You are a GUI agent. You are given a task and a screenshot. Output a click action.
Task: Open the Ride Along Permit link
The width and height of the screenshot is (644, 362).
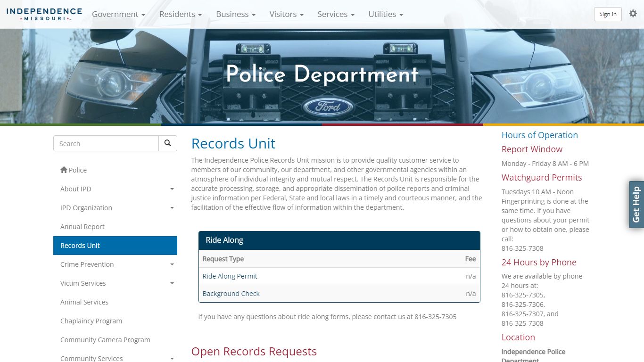click(230, 276)
